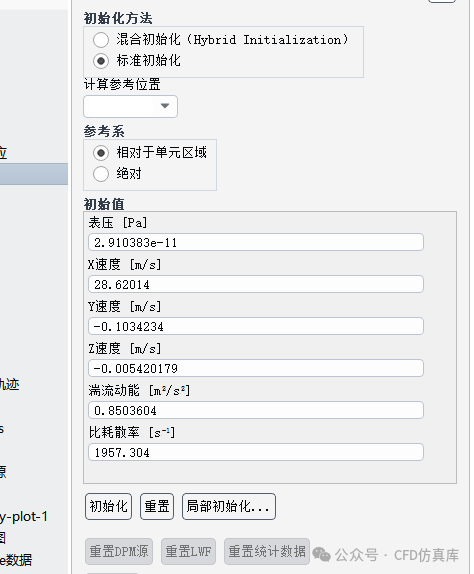Select the Hybrid Initialization radio button

[101, 40]
